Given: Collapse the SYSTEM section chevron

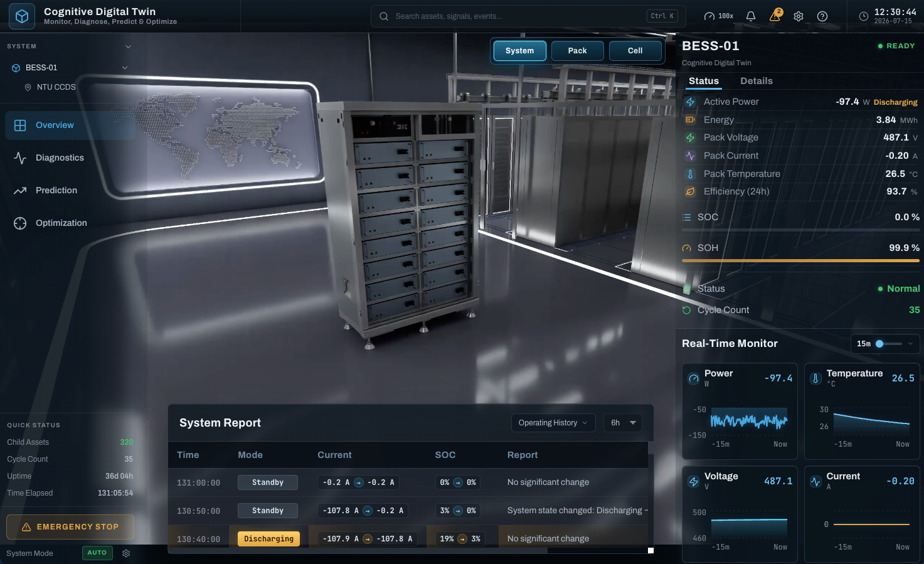Looking at the screenshot, I should tap(128, 46).
